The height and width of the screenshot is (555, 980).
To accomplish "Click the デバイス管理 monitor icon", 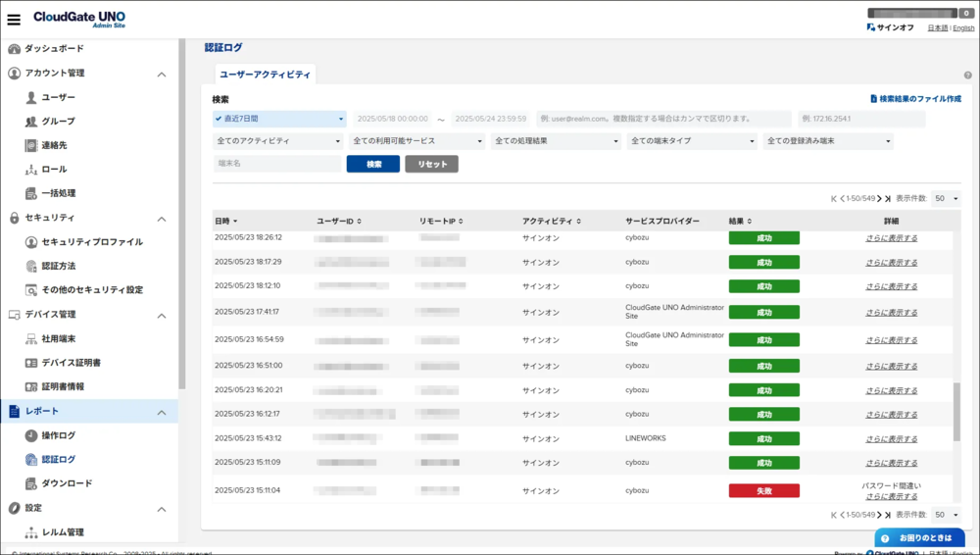I will pos(15,315).
